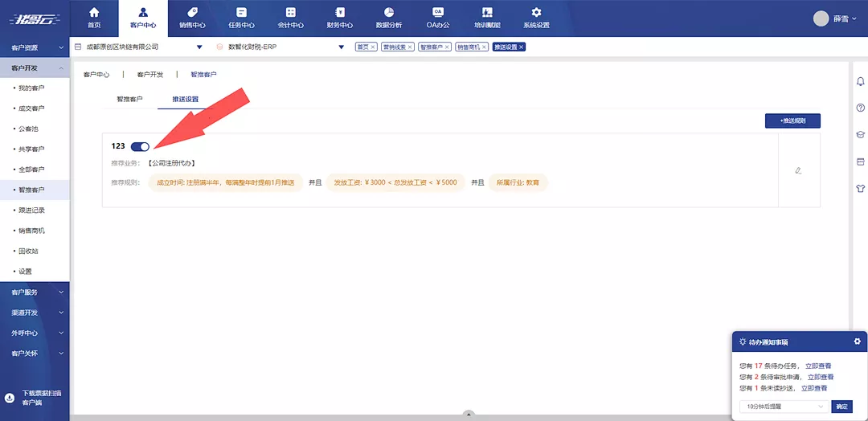The height and width of the screenshot is (421, 868).
Task: Open 销售中心 tag icon in top navigation
Action: 193,12
